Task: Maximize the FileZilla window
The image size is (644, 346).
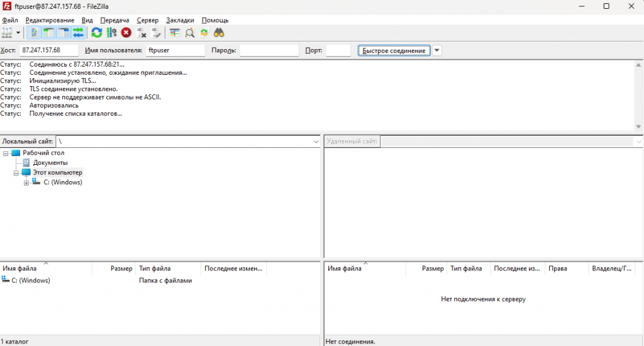Action: (606, 6)
